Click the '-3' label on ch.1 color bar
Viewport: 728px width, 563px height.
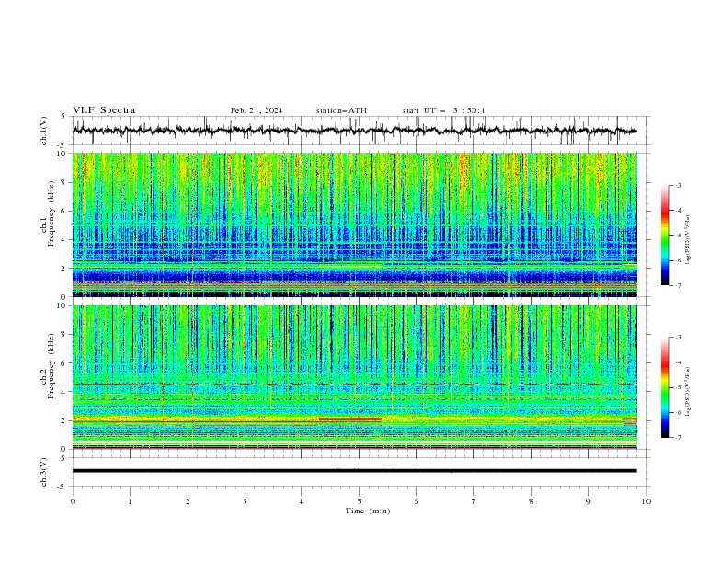tap(678, 185)
